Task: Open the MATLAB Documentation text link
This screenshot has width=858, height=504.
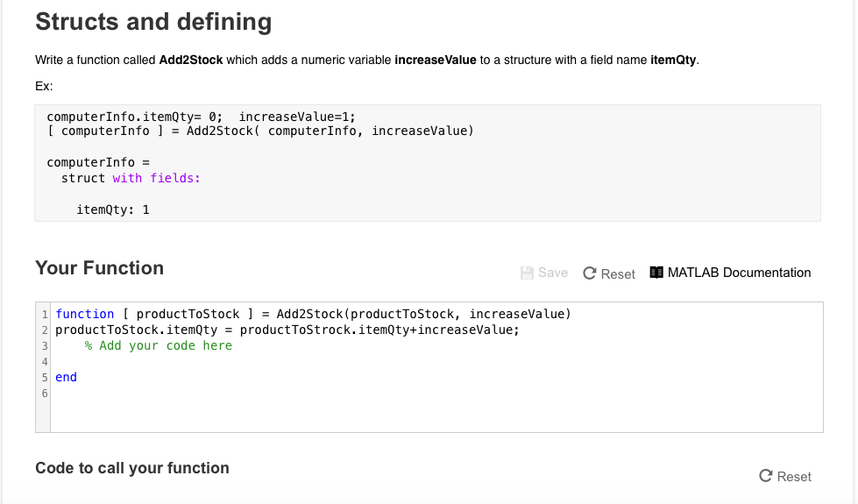Action: click(x=739, y=273)
